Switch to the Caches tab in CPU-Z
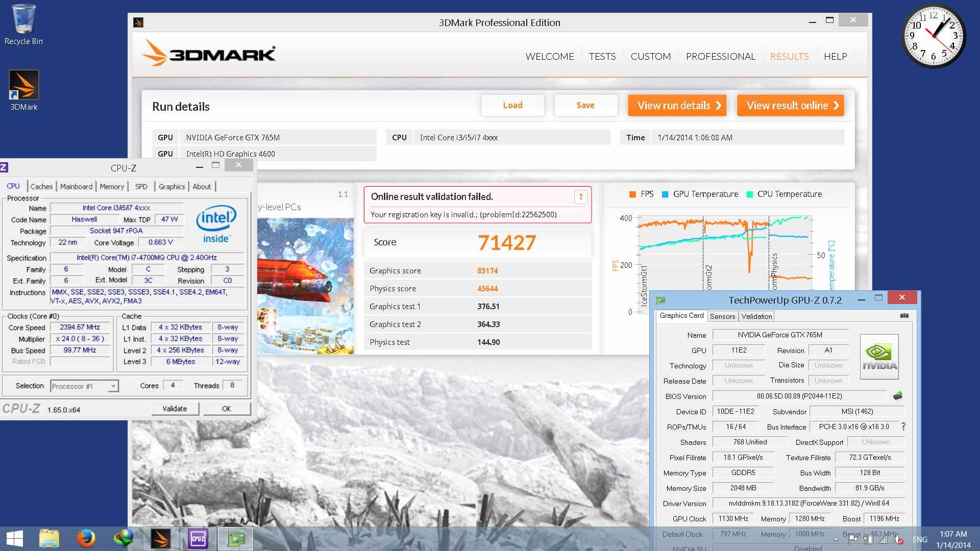This screenshot has height=551, width=980. pos(41,187)
